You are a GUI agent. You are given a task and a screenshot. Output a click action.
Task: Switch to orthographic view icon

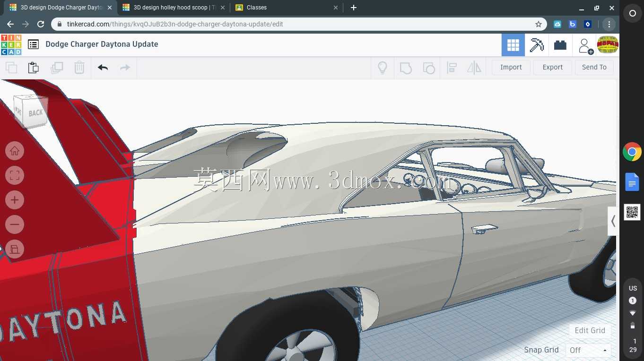tap(15, 249)
